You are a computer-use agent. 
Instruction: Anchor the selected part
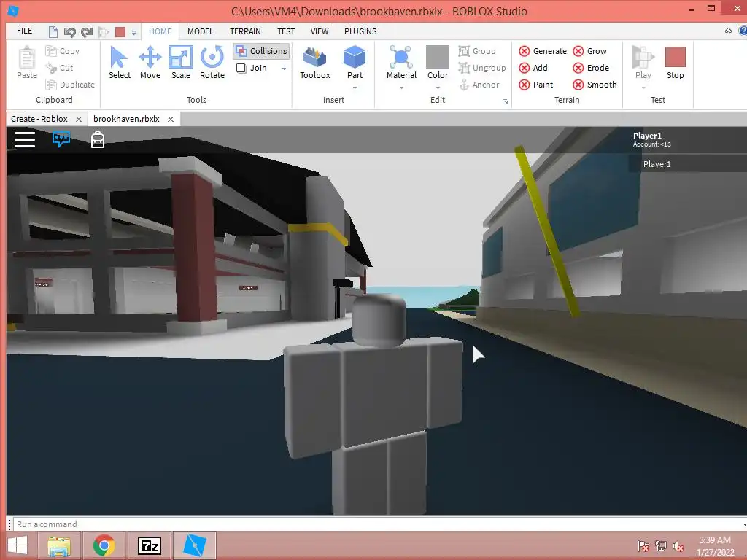coord(479,85)
